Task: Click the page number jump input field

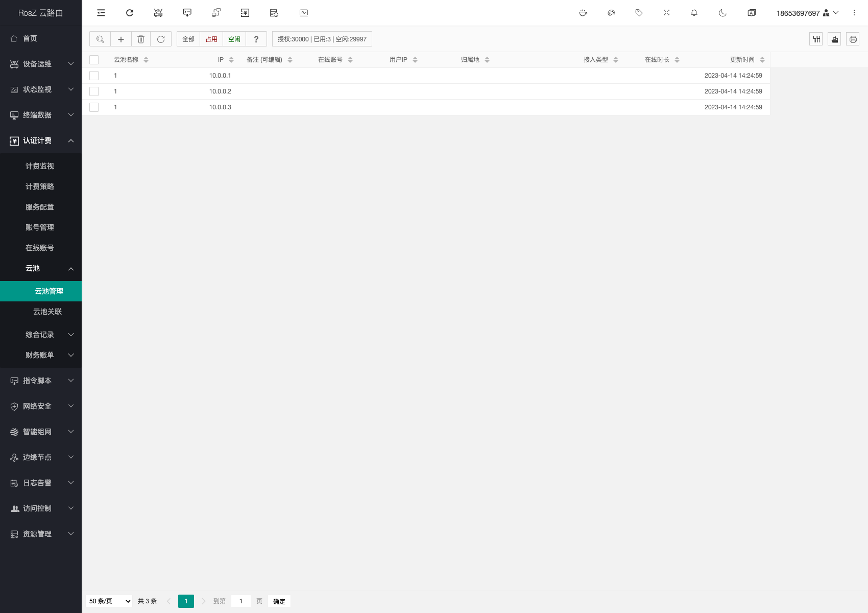Action: (x=241, y=601)
